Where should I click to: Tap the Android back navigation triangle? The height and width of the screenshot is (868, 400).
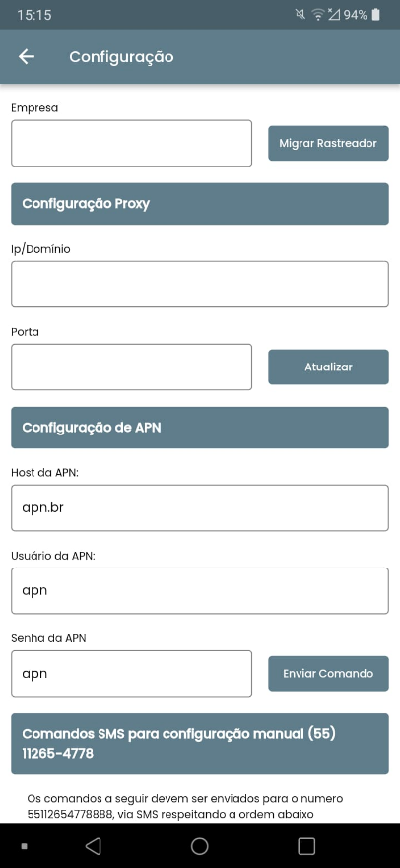point(93,846)
